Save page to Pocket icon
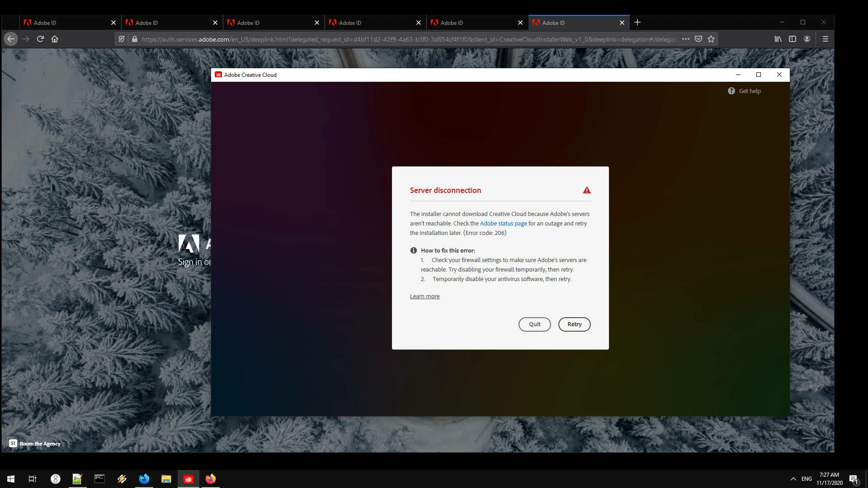Viewport: 868px width, 488px height. tap(698, 39)
